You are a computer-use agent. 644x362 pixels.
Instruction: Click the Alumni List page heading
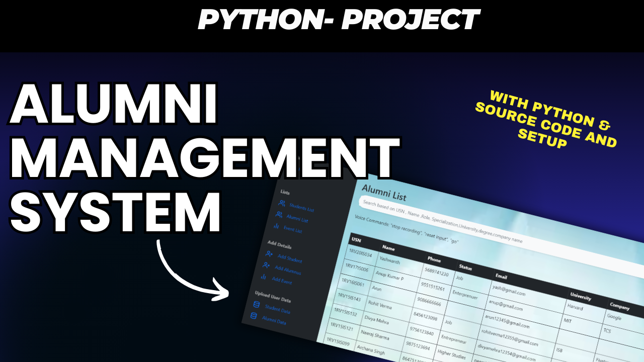tap(384, 193)
